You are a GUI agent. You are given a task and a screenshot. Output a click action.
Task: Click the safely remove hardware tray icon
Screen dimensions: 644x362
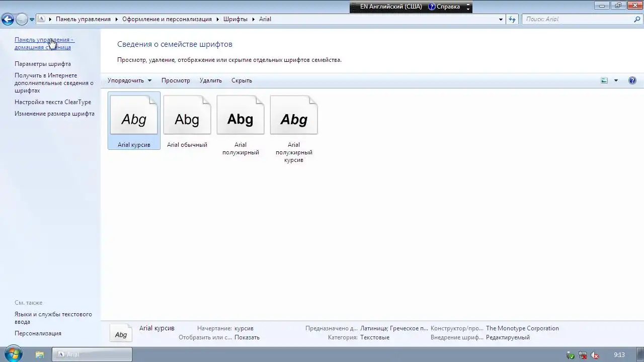[571, 355]
